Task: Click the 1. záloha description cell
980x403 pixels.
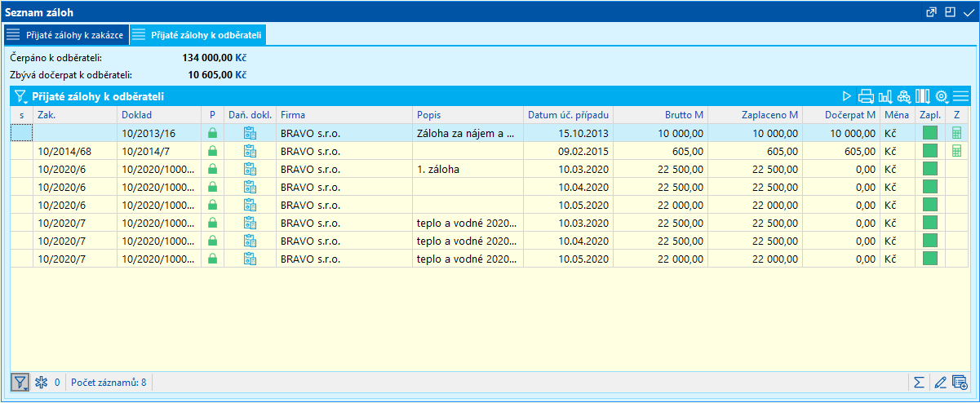Action: tap(468, 169)
